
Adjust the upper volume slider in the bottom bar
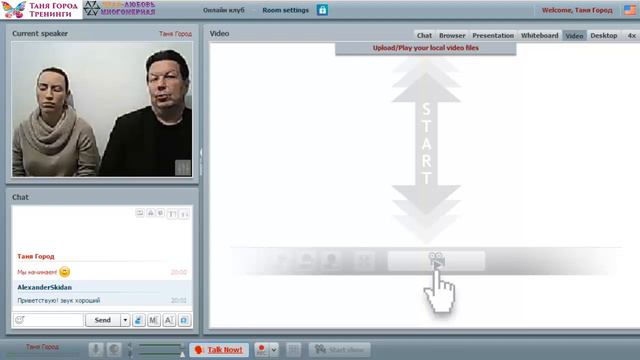tap(161, 345)
